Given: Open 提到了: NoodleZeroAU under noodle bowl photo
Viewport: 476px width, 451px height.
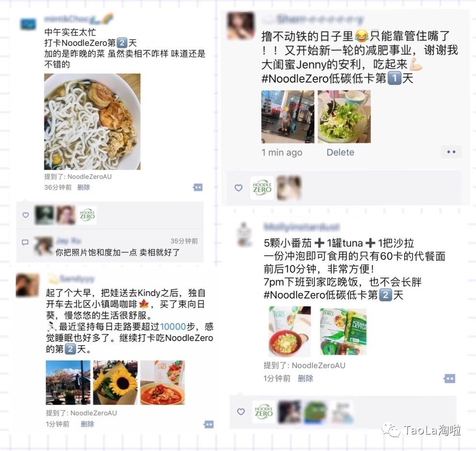Looking at the screenshot, I should (78, 176).
